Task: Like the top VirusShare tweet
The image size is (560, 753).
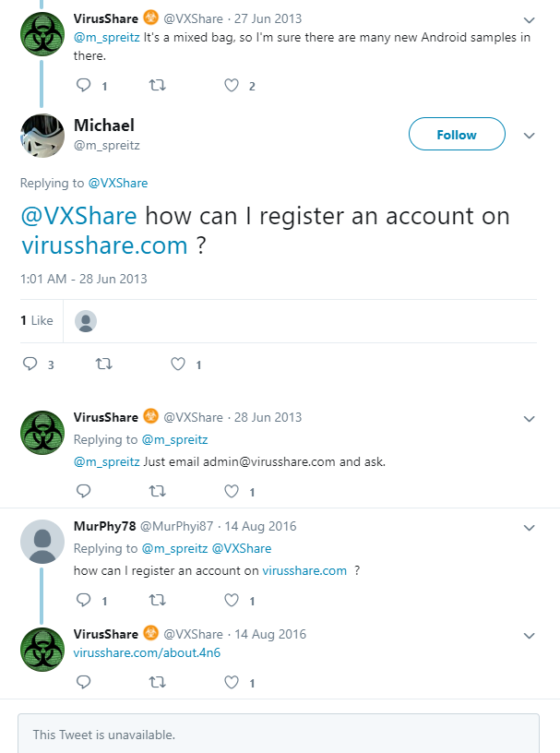Action: click(231, 85)
